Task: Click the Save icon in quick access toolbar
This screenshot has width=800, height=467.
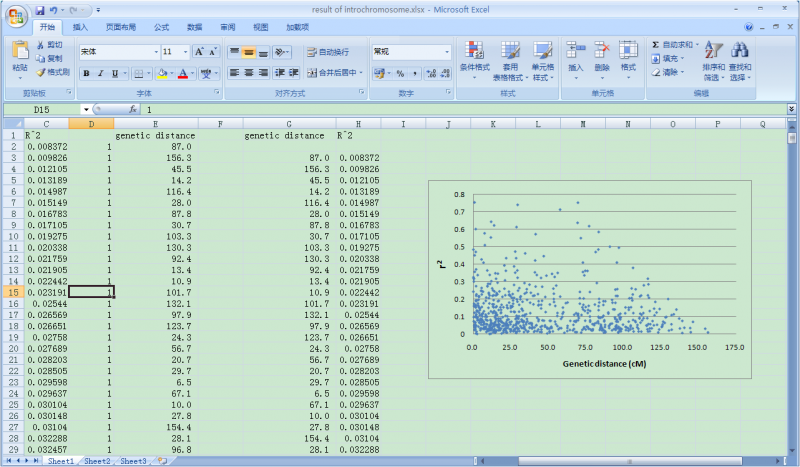Action: tap(39, 10)
